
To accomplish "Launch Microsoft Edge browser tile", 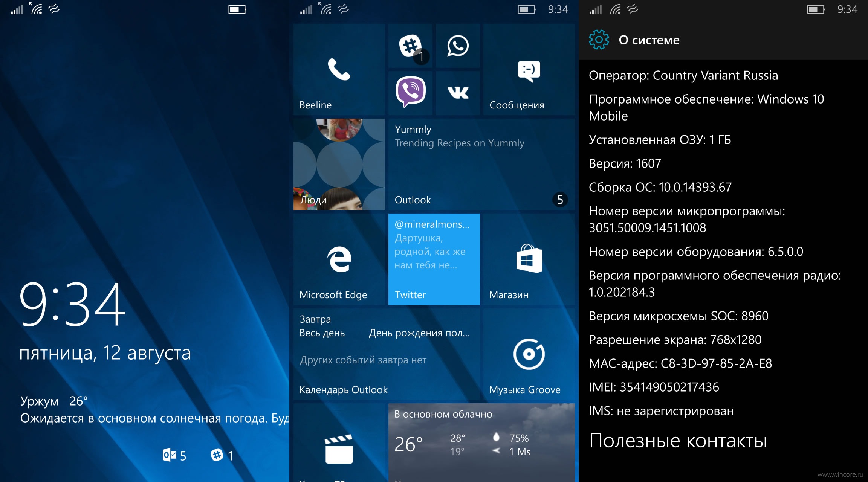I will tap(339, 259).
